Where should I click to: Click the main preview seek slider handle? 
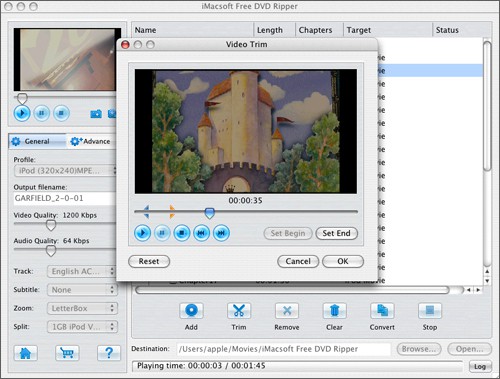click(x=22, y=98)
